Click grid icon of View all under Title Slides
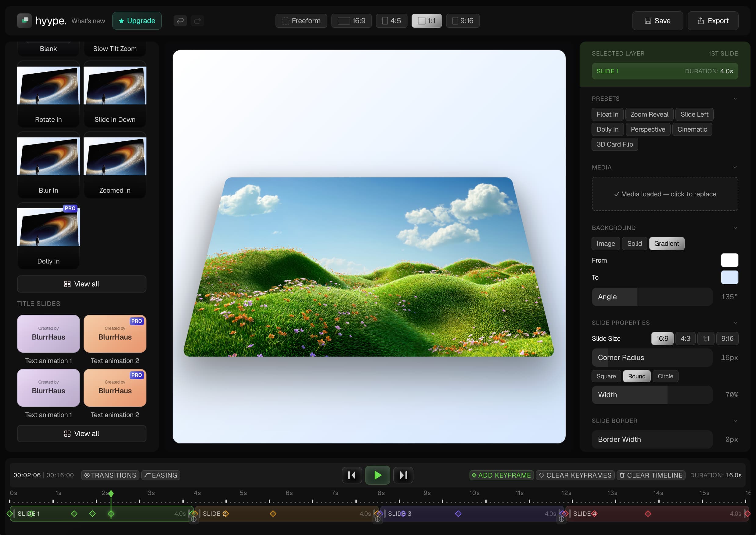Image resolution: width=756 pixels, height=535 pixels. pyautogui.click(x=67, y=434)
